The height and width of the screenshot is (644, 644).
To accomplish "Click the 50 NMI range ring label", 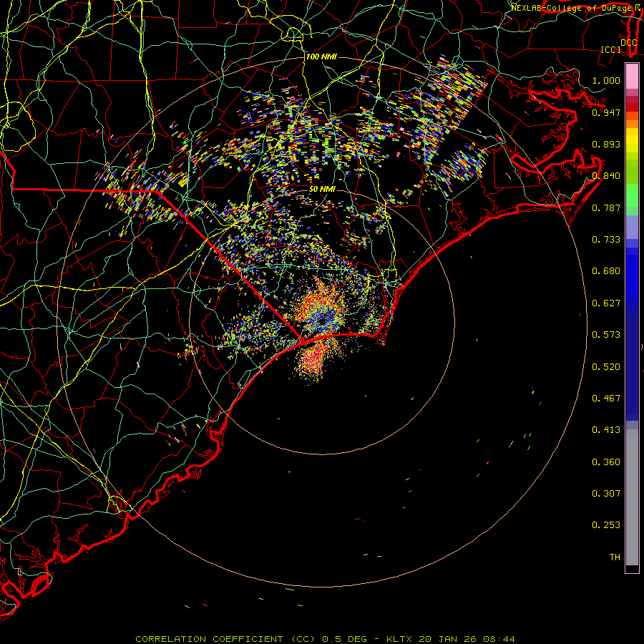I will (322, 190).
